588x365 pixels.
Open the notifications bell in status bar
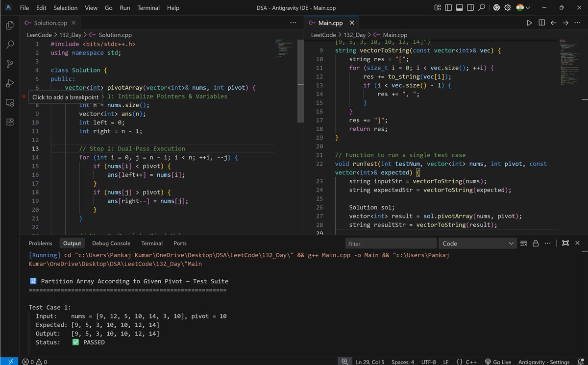pos(580,362)
